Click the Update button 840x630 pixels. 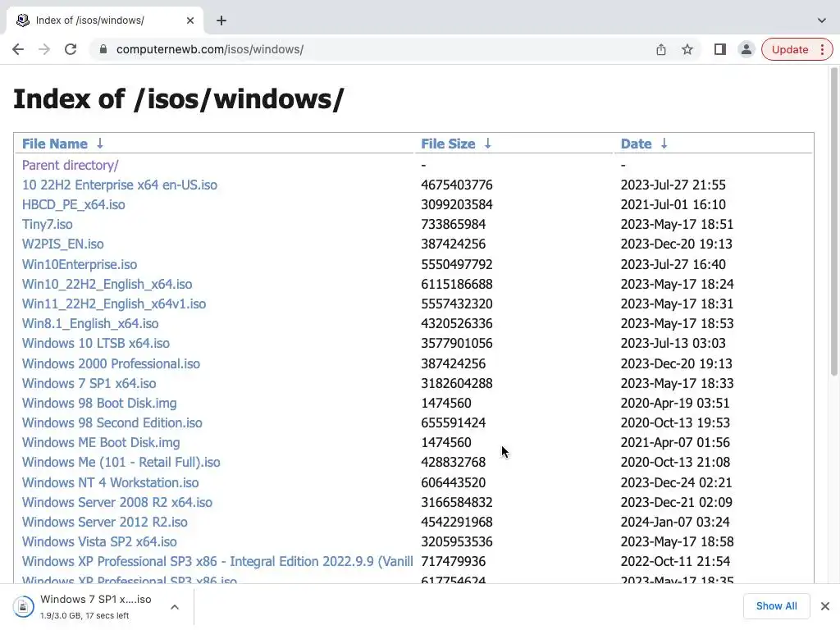790,49
